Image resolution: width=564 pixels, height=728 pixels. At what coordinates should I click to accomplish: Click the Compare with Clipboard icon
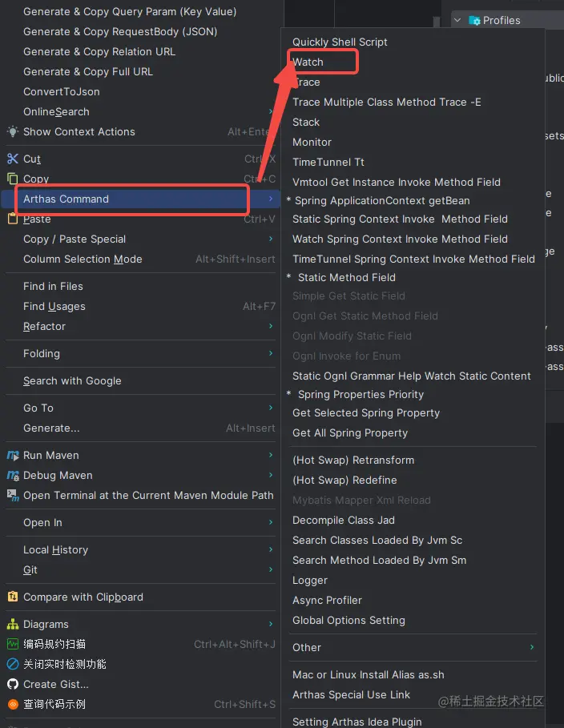(13, 597)
